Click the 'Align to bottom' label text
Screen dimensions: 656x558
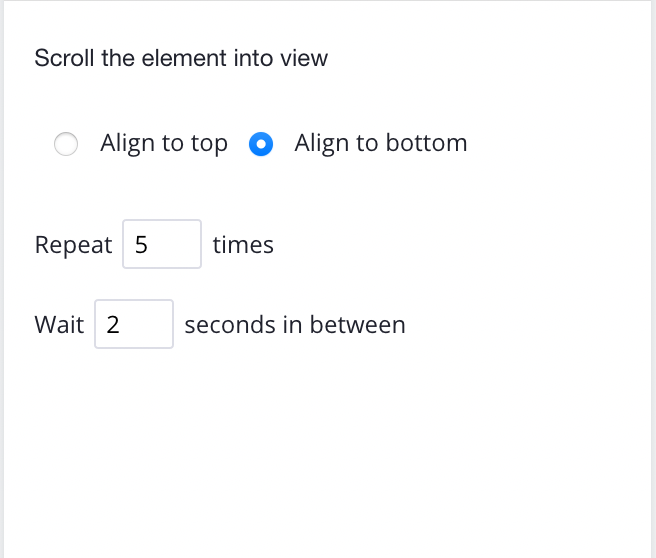pos(381,143)
